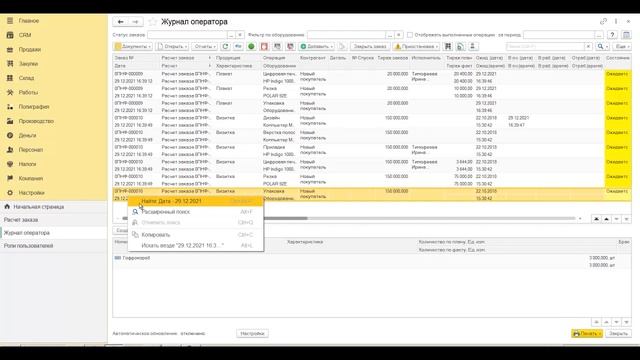Click the red square toolbar icon
The width and height of the screenshot is (640, 360).
[264, 47]
